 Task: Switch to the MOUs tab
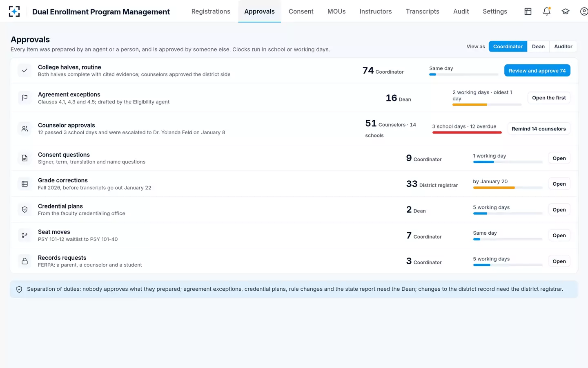click(336, 11)
